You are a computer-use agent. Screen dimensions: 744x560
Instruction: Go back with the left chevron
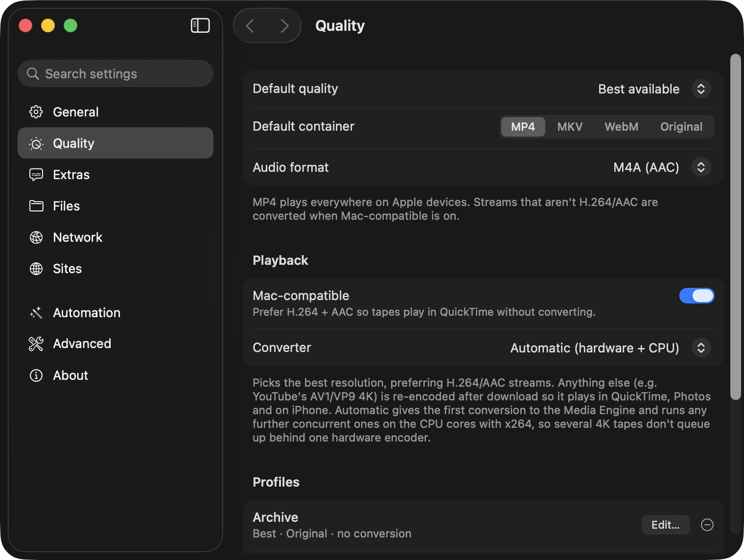[x=250, y=25]
